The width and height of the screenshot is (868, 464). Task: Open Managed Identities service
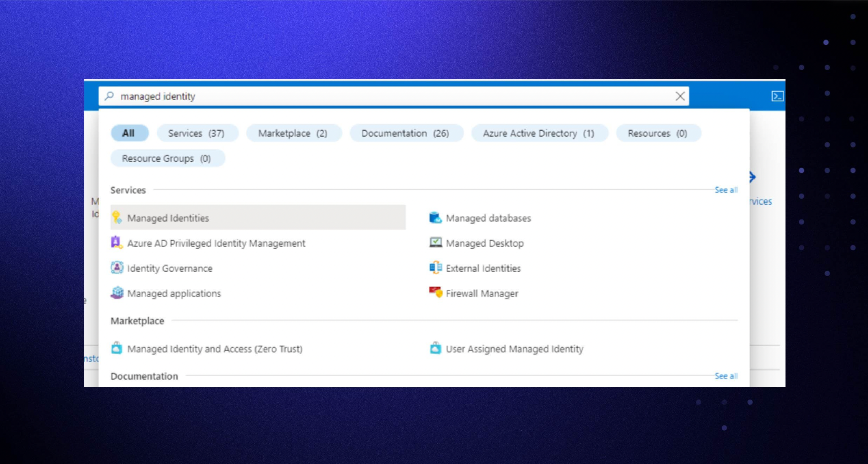point(258,217)
